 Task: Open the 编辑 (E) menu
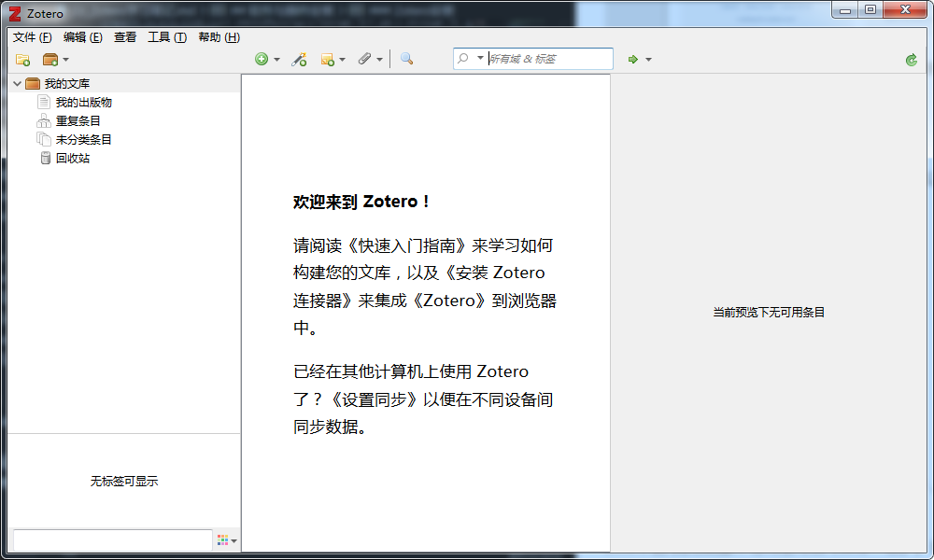coord(83,37)
